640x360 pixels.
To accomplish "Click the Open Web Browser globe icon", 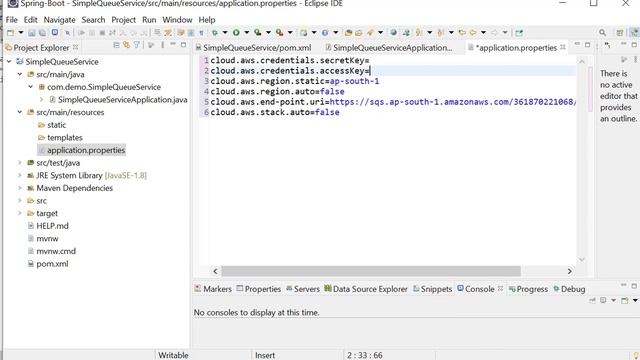I will pyautogui.click(x=393, y=33).
